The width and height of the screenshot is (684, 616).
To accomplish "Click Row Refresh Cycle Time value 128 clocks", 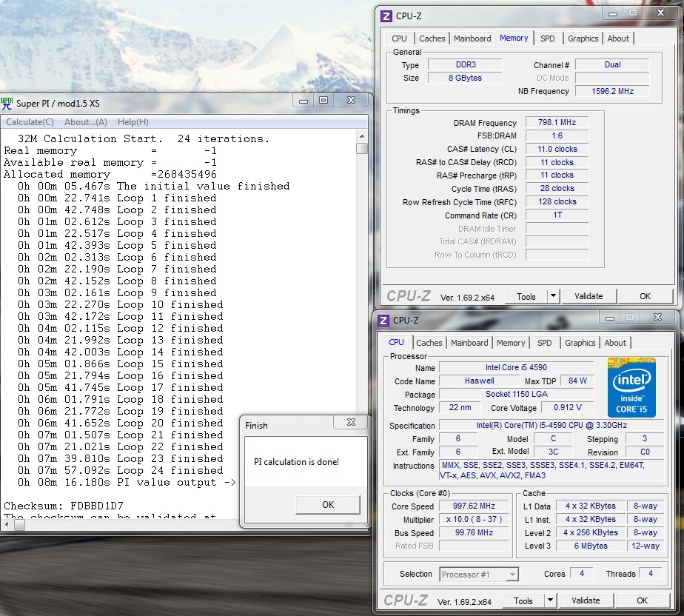I will [557, 201].
